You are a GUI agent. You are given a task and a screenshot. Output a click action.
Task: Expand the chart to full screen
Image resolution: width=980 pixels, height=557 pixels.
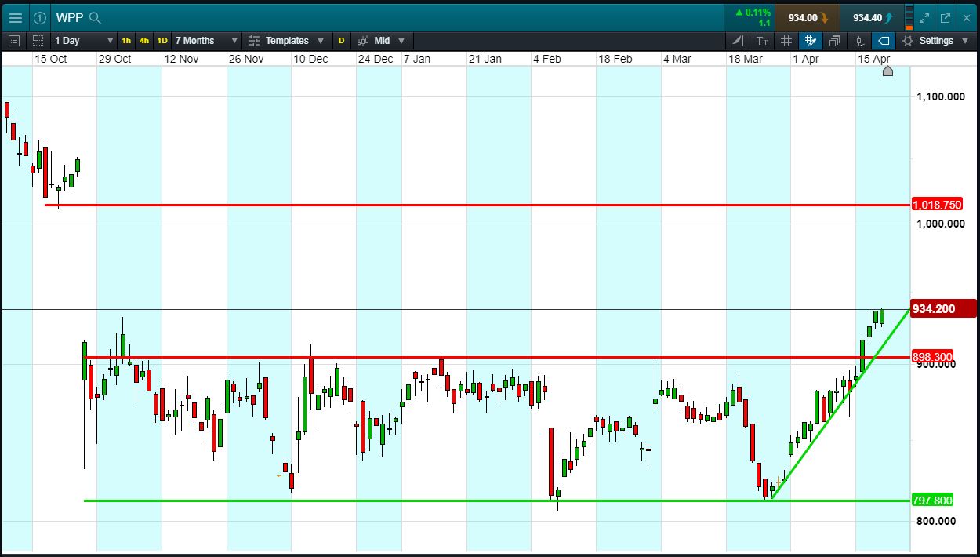pos(924,17)
